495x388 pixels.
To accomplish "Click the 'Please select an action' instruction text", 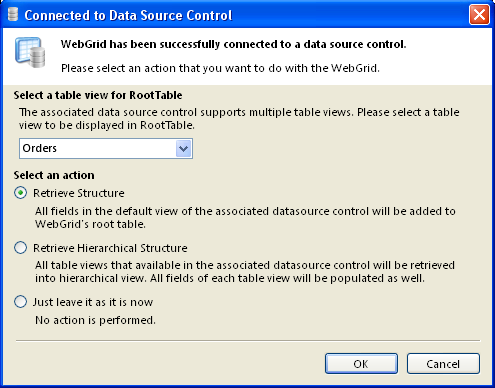I will point(220,68).
